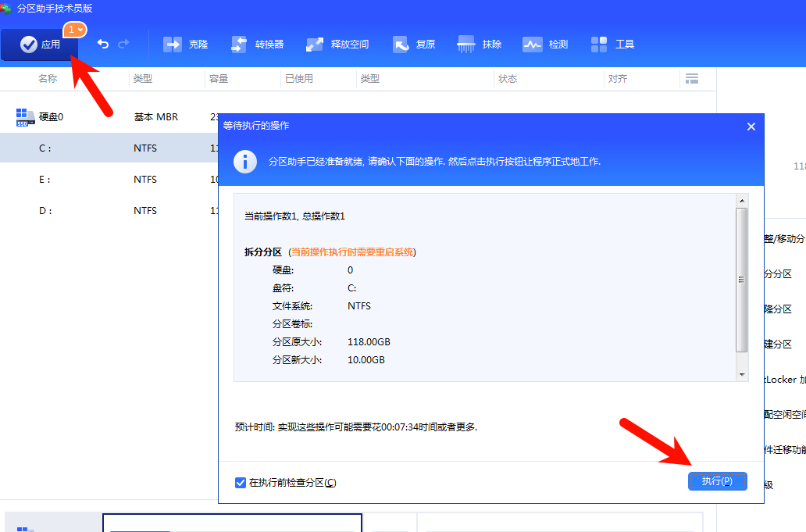Click the Execute (执行) button

point(717,481)
